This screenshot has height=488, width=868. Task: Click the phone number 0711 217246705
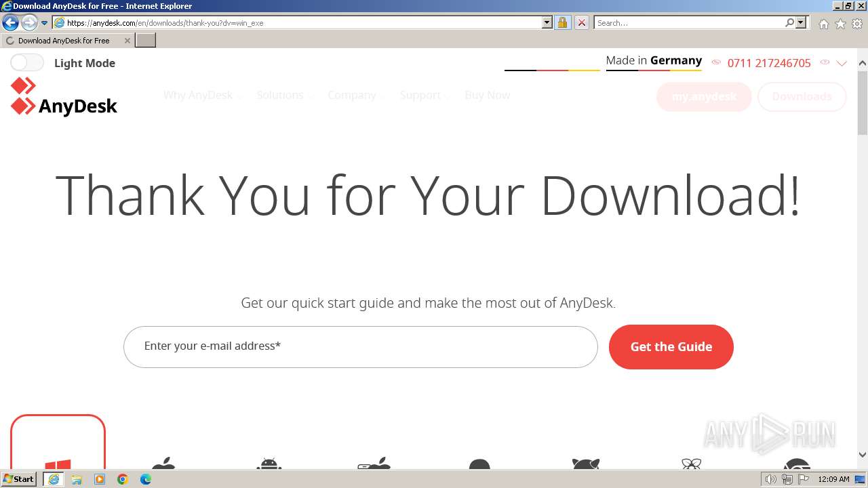pos(769,63)
